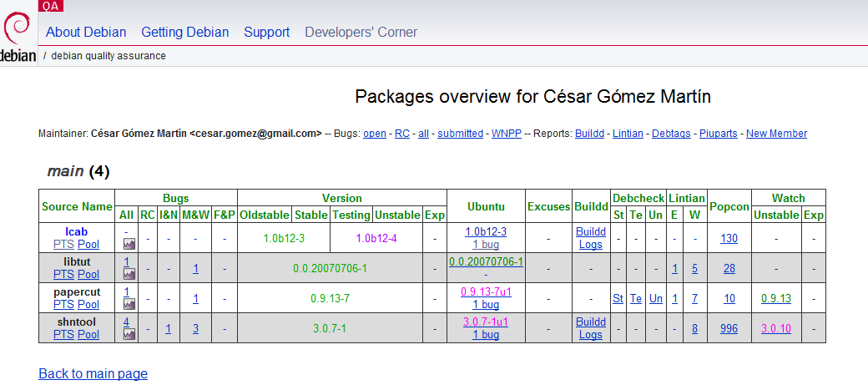The image size is (868, 385).
Task: Open Popcon value 130 for lcab
Action: coord(729,238)
